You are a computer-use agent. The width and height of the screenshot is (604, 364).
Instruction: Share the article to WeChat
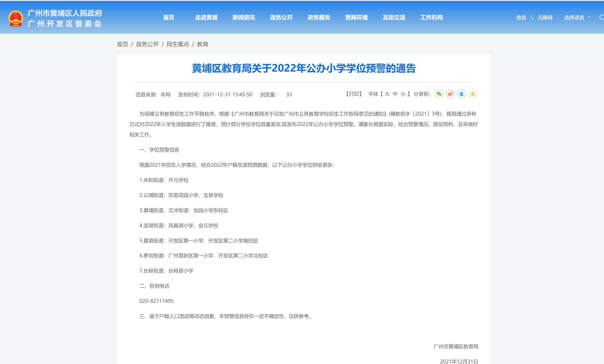(x=439, y=94)
